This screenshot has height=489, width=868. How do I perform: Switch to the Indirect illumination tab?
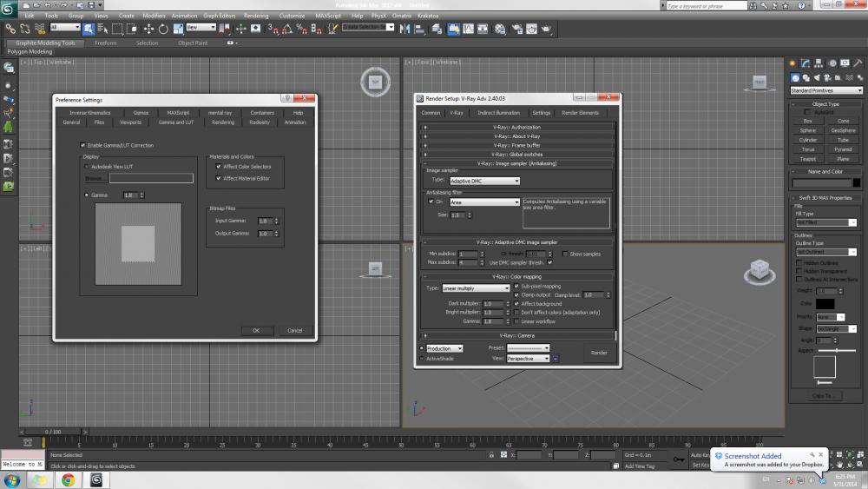(x=498, y=113)
